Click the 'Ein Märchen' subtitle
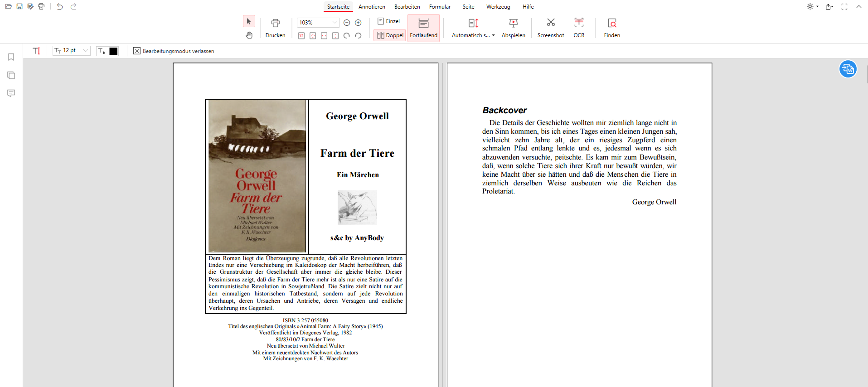Viewport: 868px width, 387px height. point(358,175)
